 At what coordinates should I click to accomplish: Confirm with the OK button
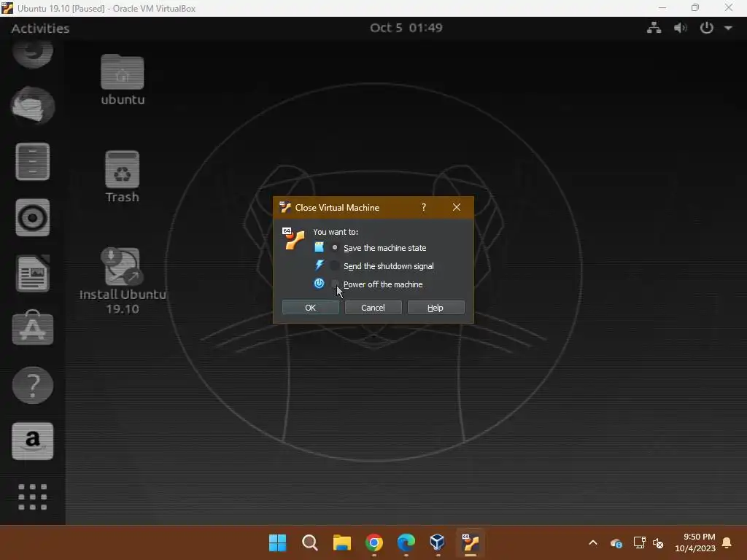coord(310,308)
